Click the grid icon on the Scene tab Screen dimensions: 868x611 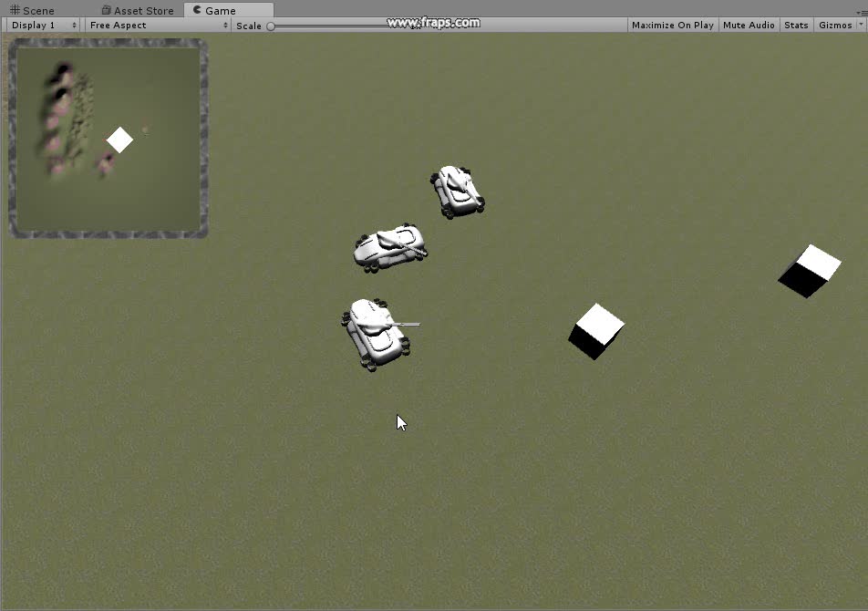pos(15,10)
